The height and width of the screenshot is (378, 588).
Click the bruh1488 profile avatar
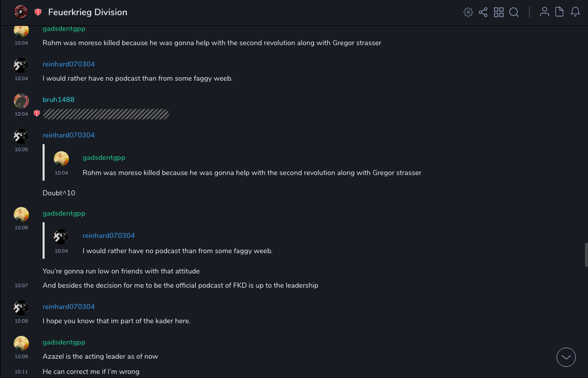coord(21,100)
